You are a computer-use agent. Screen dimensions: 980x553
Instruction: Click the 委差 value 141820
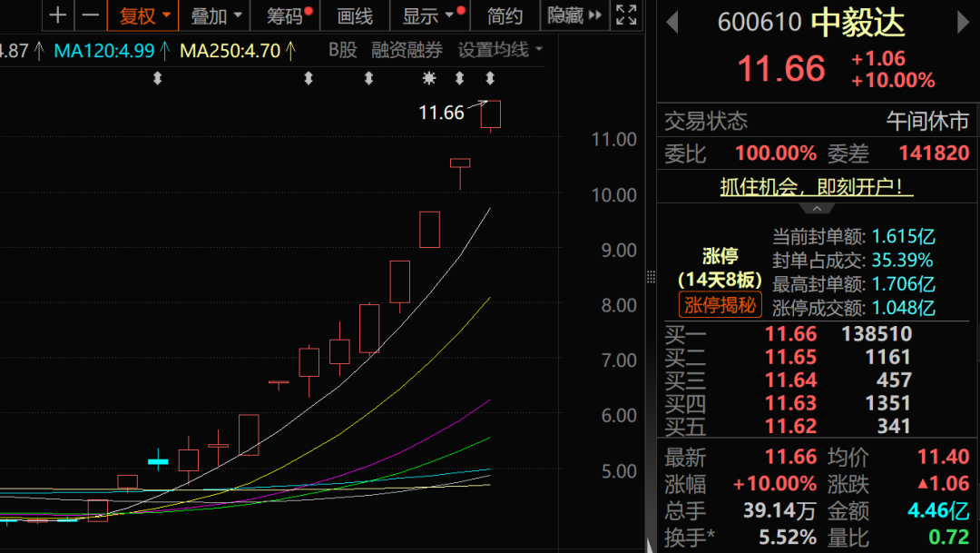click(934, 153)
